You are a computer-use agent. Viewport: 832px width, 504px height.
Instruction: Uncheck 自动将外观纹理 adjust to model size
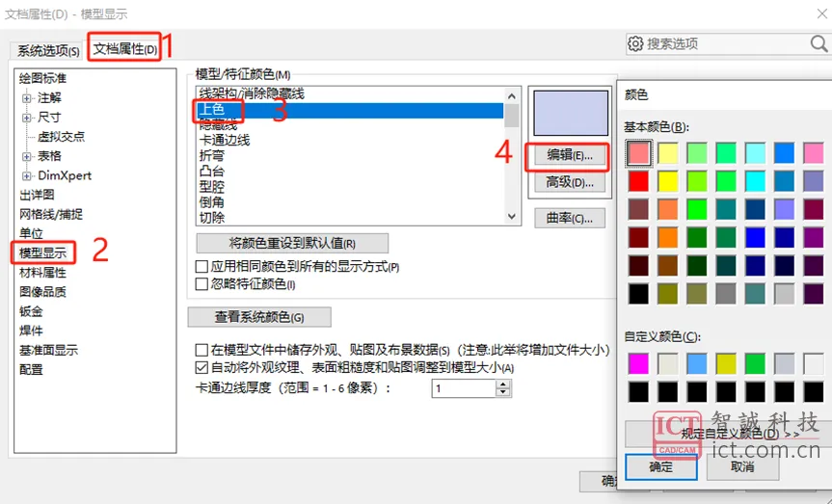click(x=201, y=367)
